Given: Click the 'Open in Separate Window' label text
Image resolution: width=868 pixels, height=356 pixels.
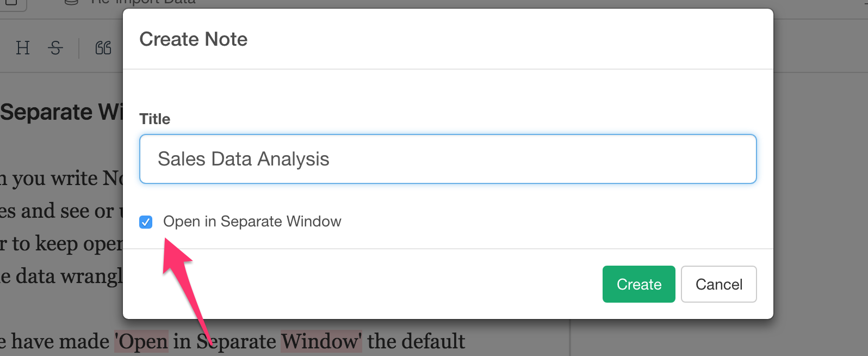Looking at the screenshot, I should (x=252, y=222).
